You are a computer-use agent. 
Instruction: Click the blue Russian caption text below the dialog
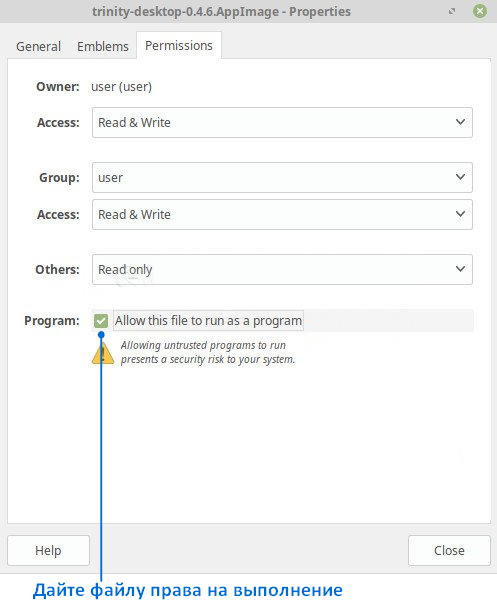[188, 591]
